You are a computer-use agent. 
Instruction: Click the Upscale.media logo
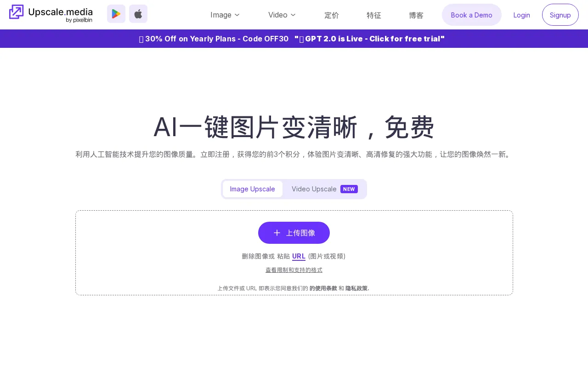pos(51,14)
